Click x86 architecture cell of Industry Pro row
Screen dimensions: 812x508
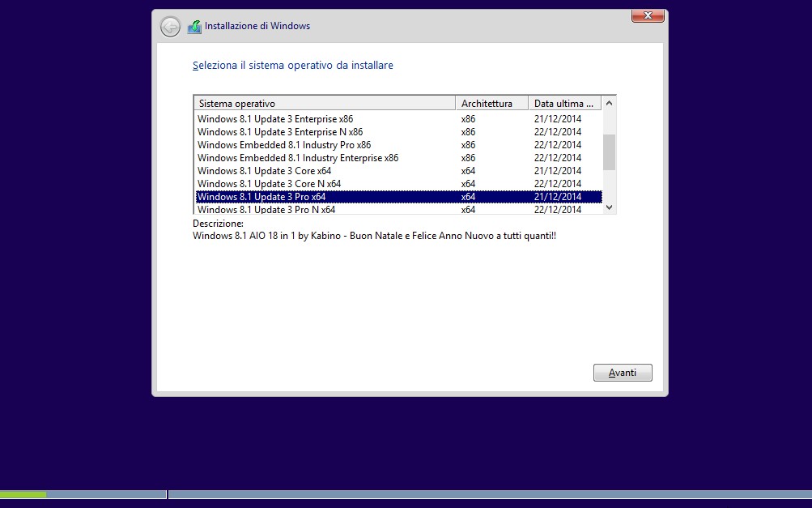468,145
